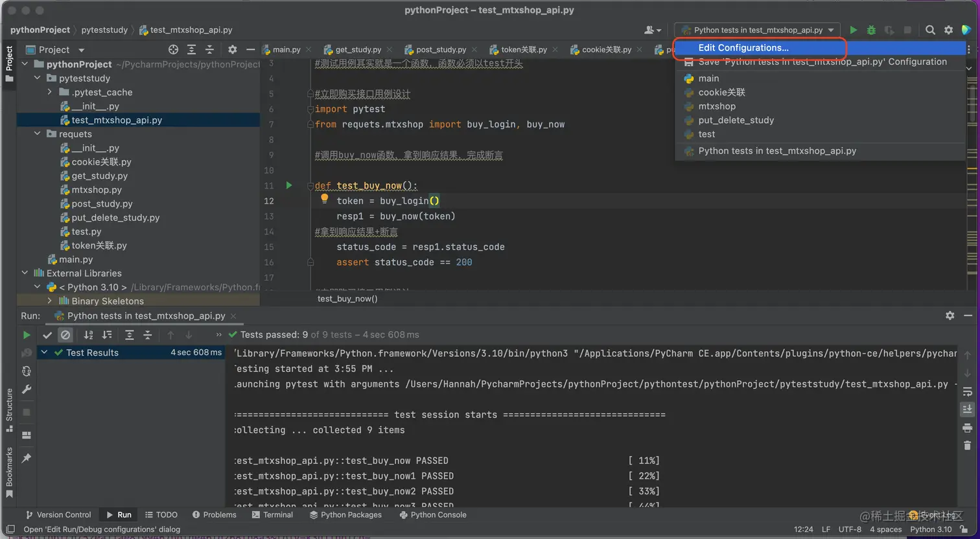Expand the .pytest_cache folder
Viewport: 980px width, 539px height.
pos(50,92)
